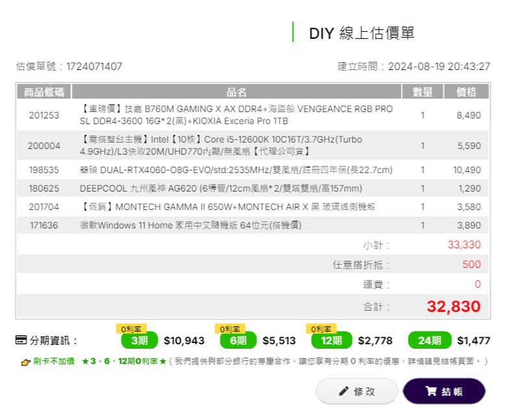Click the price 5,590
506x420 pixels.
[x=469, y=146]
